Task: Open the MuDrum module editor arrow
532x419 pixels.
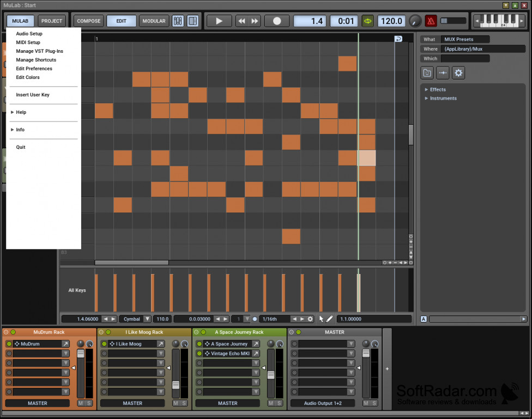Action: [x=65, y=344]
